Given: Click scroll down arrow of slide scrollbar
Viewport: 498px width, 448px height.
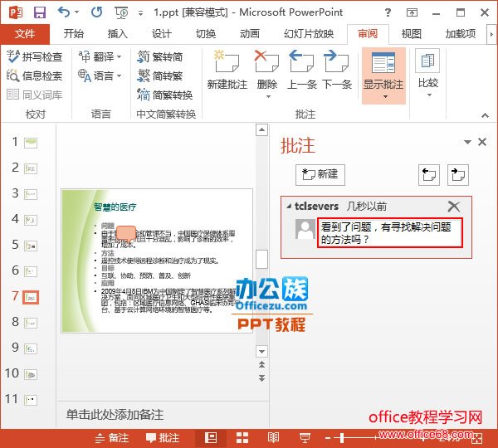Looking at the screenshot, I should [x=261, y=352].
